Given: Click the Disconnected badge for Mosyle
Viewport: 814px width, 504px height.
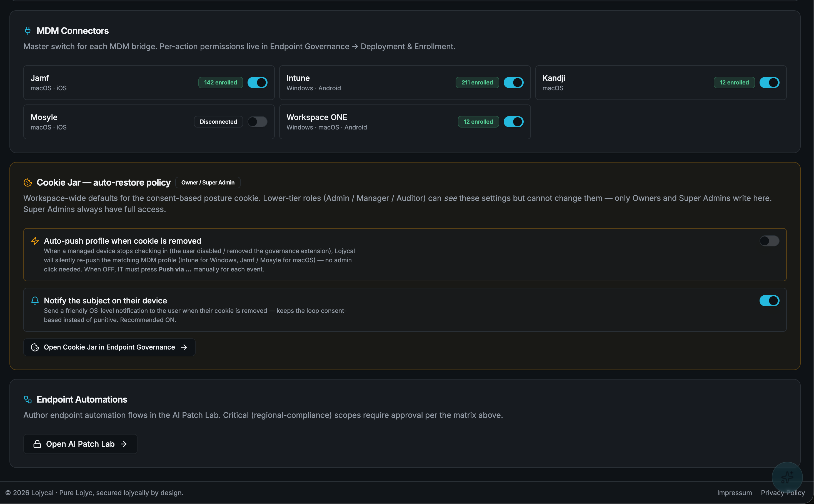Looking at the screenshot, I should tap(218, 122).
